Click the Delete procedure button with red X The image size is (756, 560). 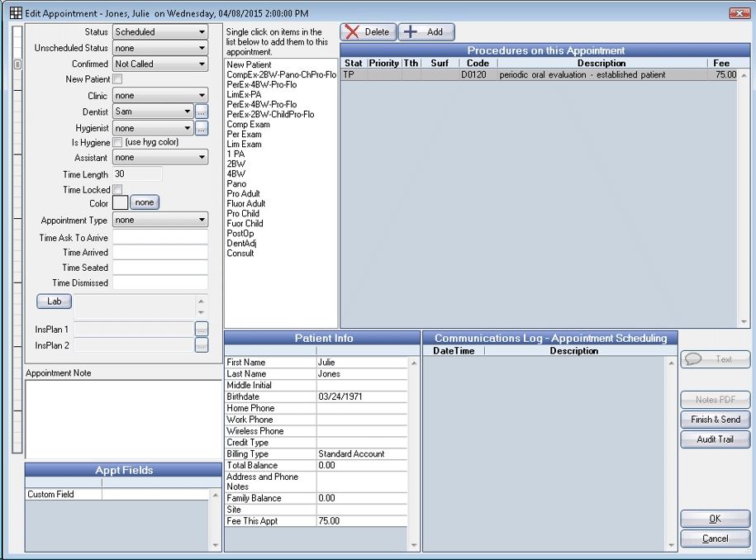[x=368, y=32]
